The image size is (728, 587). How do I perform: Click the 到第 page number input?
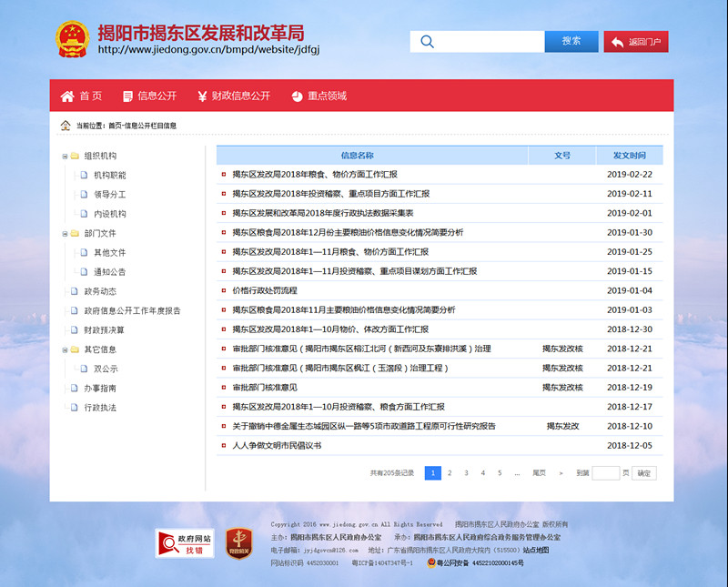click(x=605, y=473)
